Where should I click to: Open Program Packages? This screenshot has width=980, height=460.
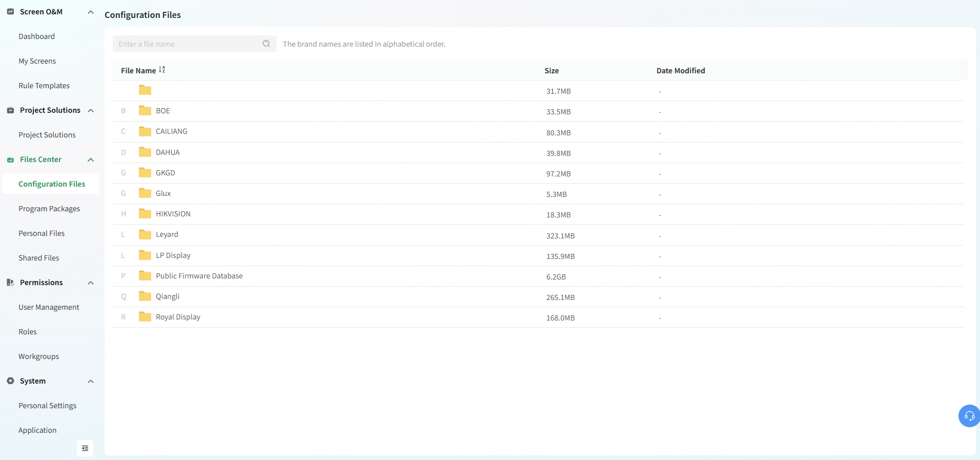tap(49, 209)
